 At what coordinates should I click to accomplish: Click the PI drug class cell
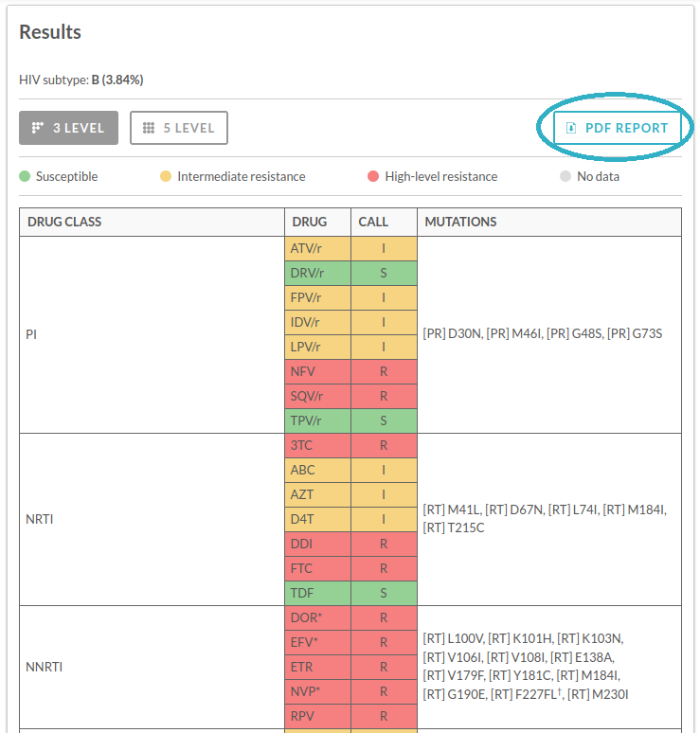pos(152,334)
